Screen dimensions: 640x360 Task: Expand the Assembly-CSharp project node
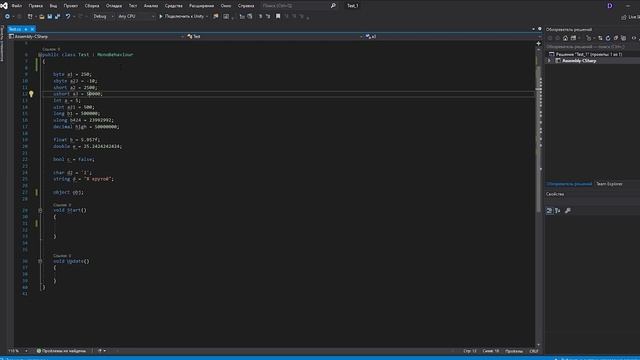pyautogui.click(x=549, y=61)
